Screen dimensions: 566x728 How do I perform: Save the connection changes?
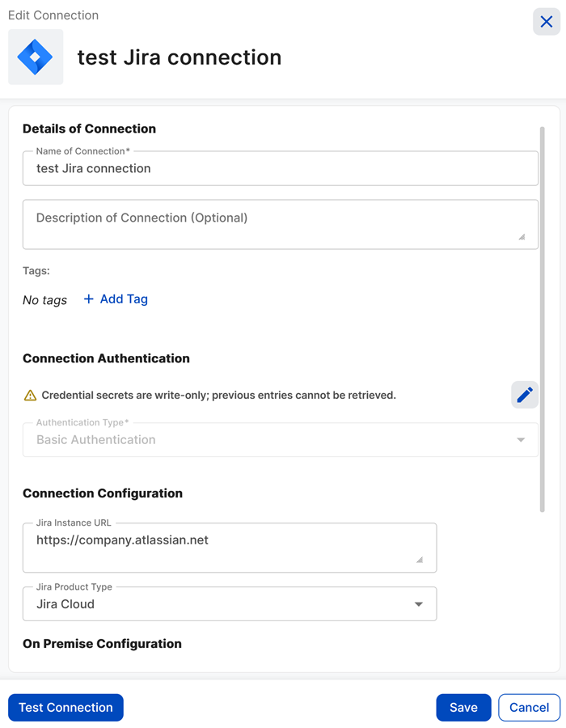pyautogui.click(x=463, y=707)
